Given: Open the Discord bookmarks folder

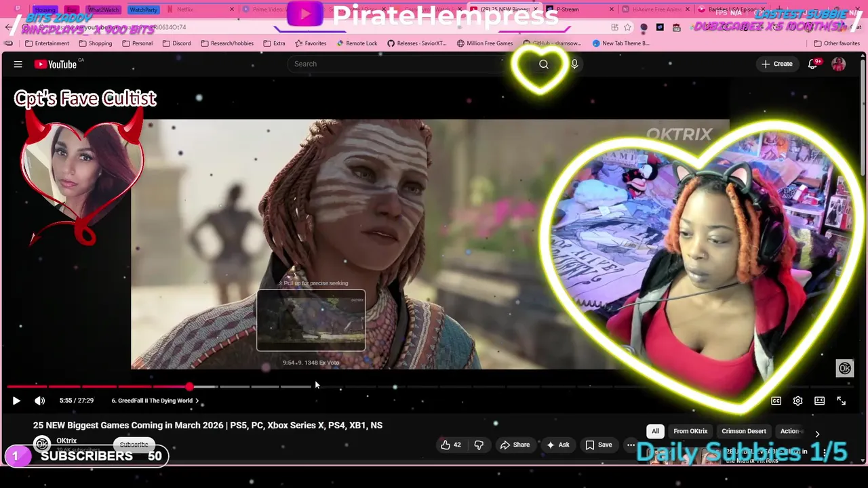Looking at the screenshot, I should [x=176, y=43].
